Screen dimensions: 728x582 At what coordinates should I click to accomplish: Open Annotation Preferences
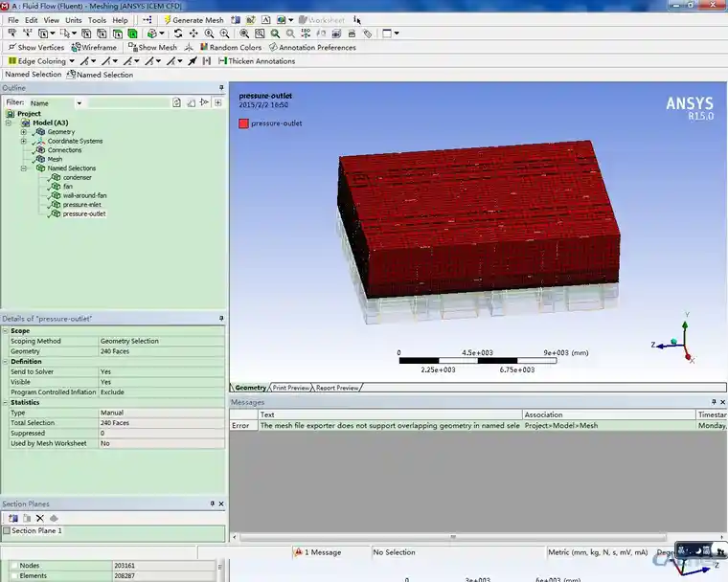coord(313,47)
